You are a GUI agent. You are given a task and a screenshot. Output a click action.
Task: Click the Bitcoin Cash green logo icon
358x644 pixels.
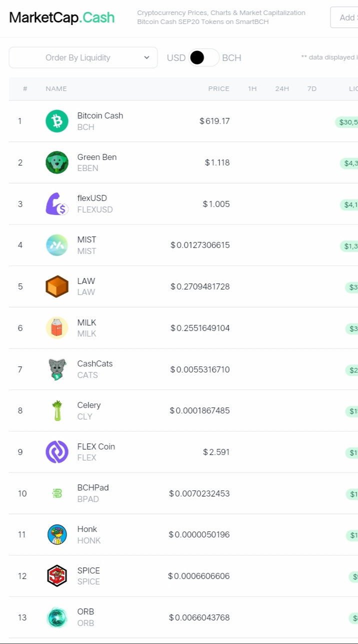(57, 121)
